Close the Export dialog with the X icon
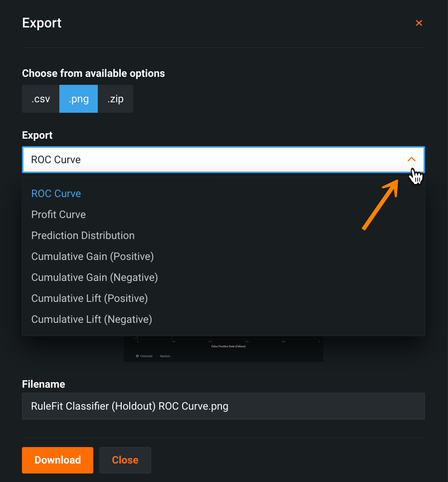448x482 pixels. click(x=419, y=23)
